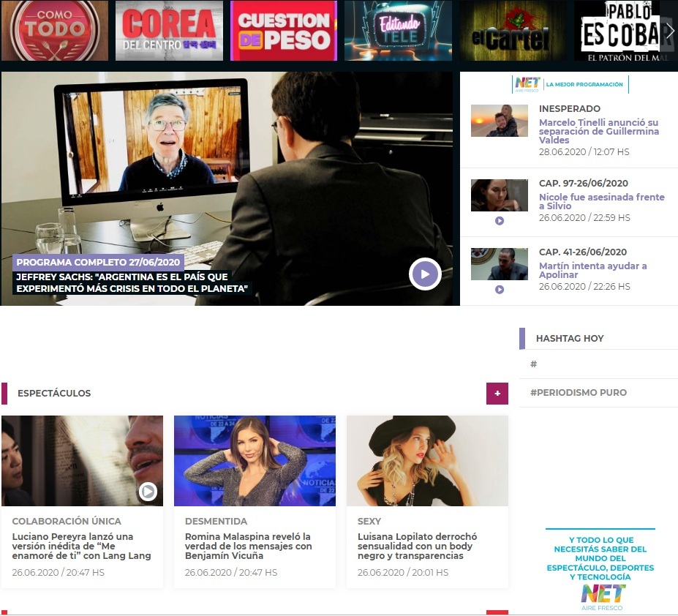Viewport: 678px width, 616px height.
Task: Click the next arrow on shows carousel
Action: (x=670, y=31)
